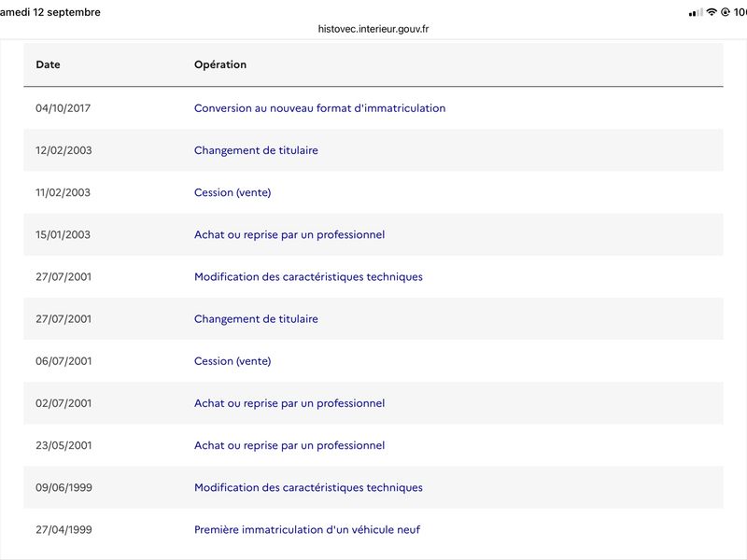The height and width of the screenshot is (560, 747).
Task: Select the 04/10/2017 date cell
Action: click(63, 108)
